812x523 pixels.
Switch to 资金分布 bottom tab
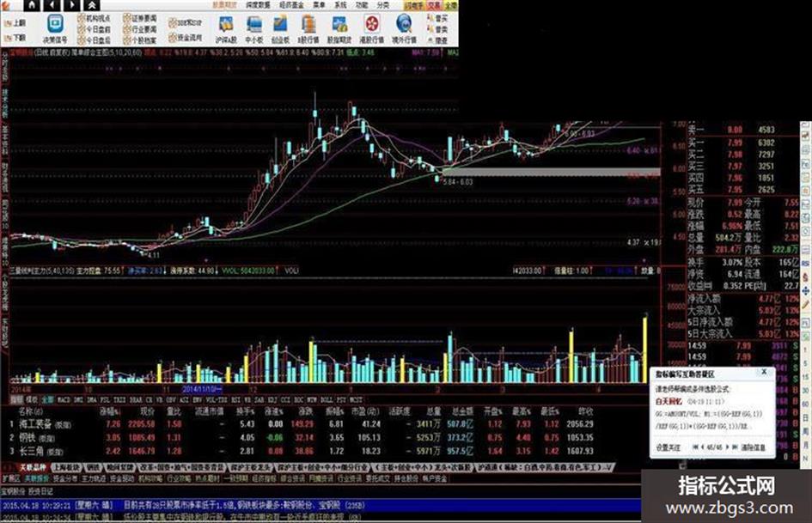pos(65,479)
